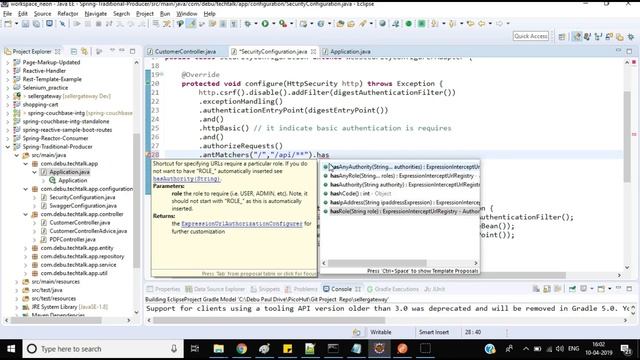The height and width of the screenshot is (360, 640).
Task: Open the File menu
Action: (x=7, y=13)
